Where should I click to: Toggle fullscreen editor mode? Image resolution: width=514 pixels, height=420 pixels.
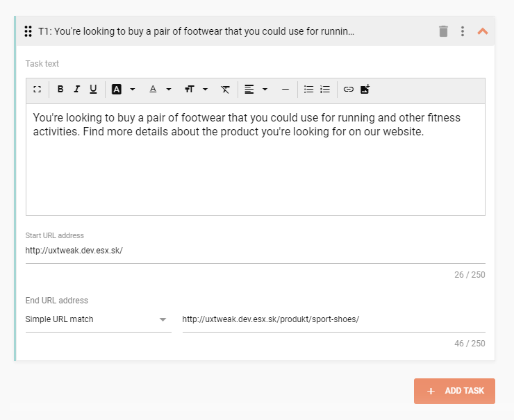(x=38, y=89)
